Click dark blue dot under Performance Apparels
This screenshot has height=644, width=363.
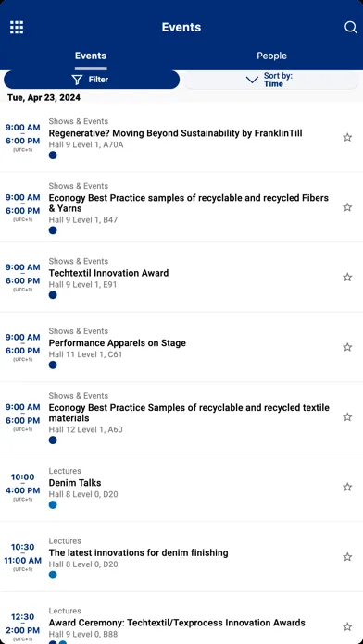pyautogui.click(x=53, y=365)
